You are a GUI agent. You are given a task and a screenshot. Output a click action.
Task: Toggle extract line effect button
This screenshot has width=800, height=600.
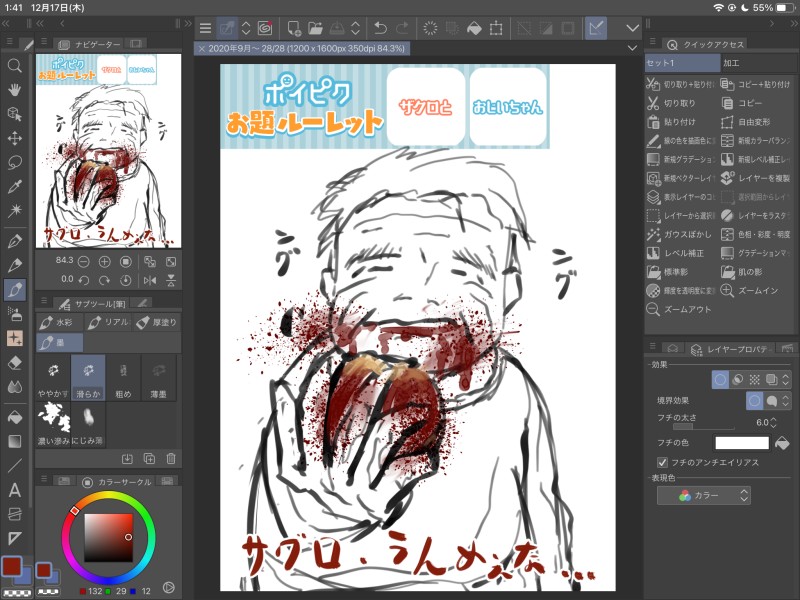tap(737, 380)
